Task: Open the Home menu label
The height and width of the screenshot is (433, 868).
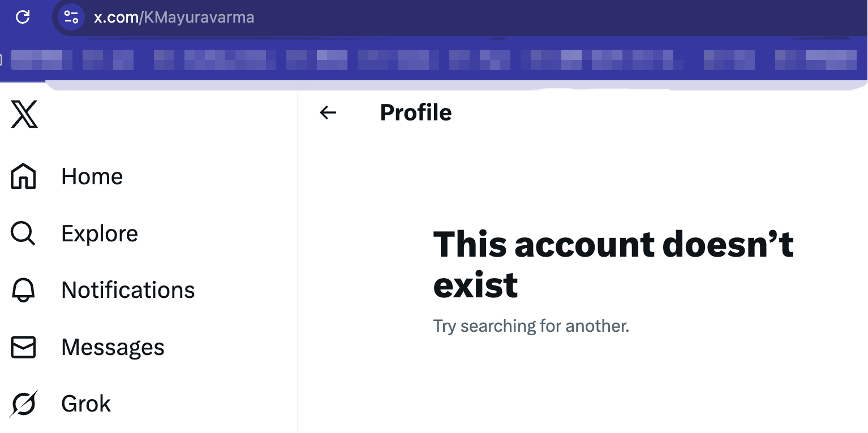Action: click(92, 176)
